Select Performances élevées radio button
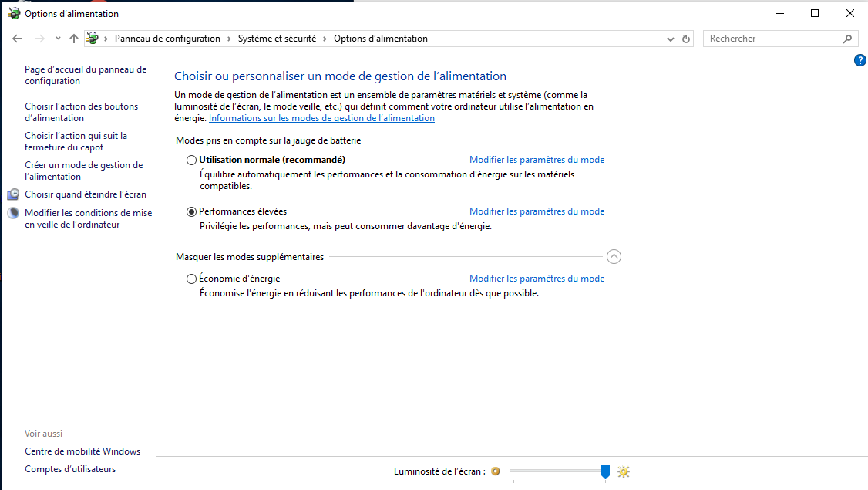Image resolution: width=868 pixels, height=490 pixels. (191, 211)
